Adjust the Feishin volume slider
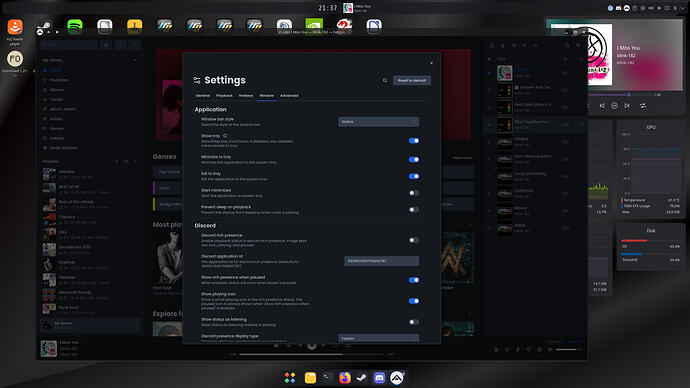The height and width of the screenshot is (388, 690). 568,350
